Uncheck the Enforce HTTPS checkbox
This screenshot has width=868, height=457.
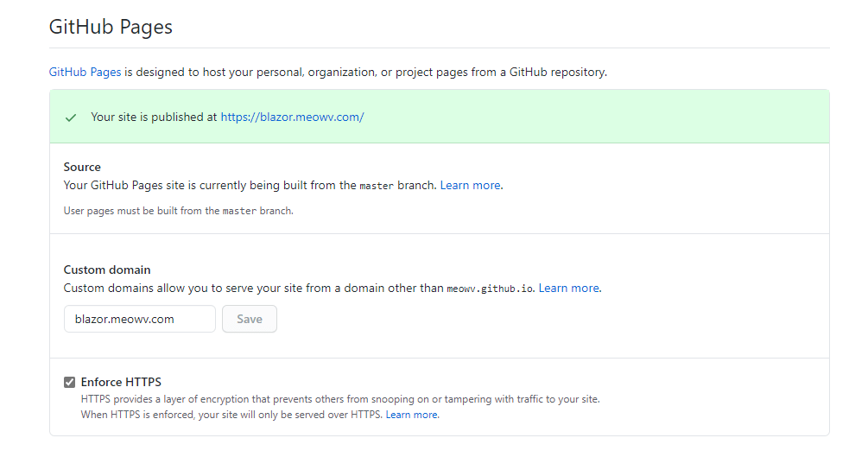[70, 382]
